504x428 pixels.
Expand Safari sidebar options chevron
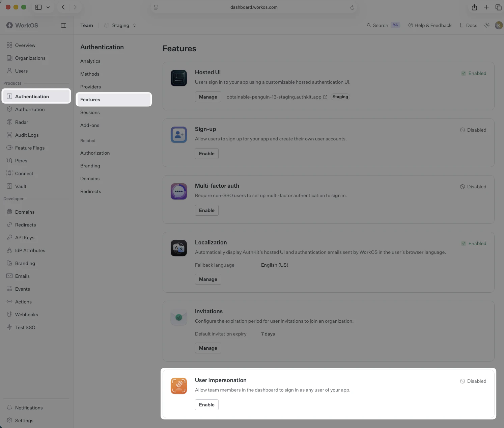tap(48, 7)
